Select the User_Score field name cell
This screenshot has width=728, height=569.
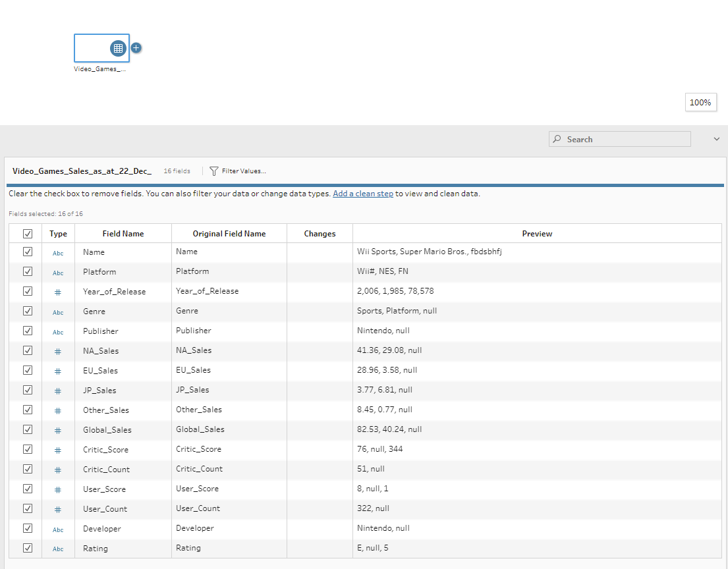tap(123, 489)
